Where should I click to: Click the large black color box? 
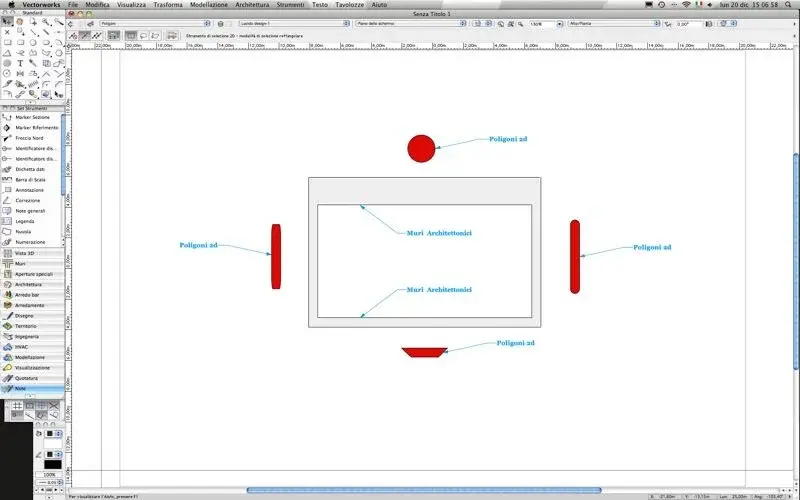click(53, 464)
